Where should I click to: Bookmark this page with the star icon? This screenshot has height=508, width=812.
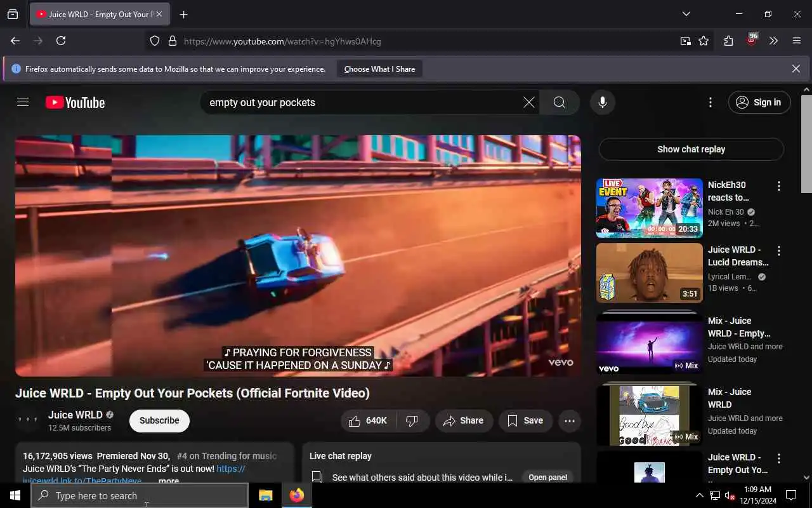point(704,41)
